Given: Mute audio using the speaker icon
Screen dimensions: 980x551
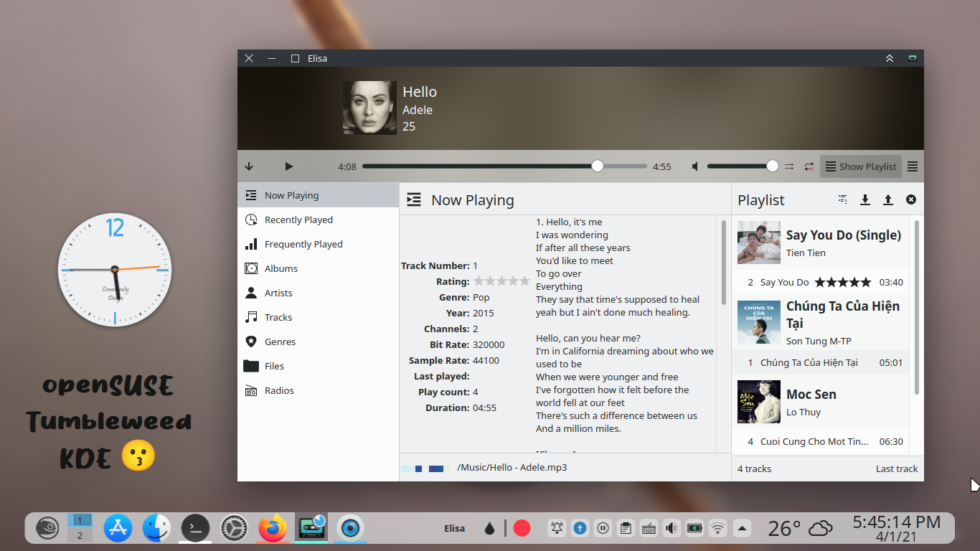Looking at the screenshot, I should (694, 166).
